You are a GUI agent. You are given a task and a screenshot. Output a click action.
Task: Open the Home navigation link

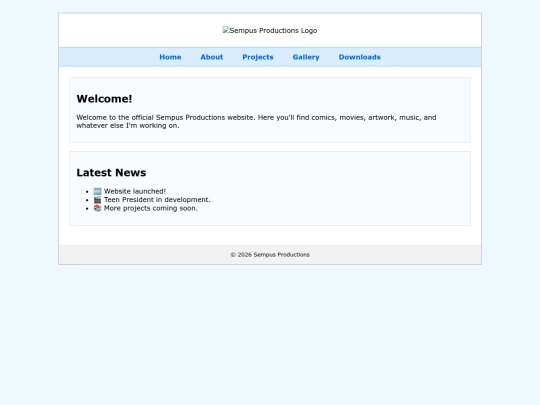(x=170, y=57)
